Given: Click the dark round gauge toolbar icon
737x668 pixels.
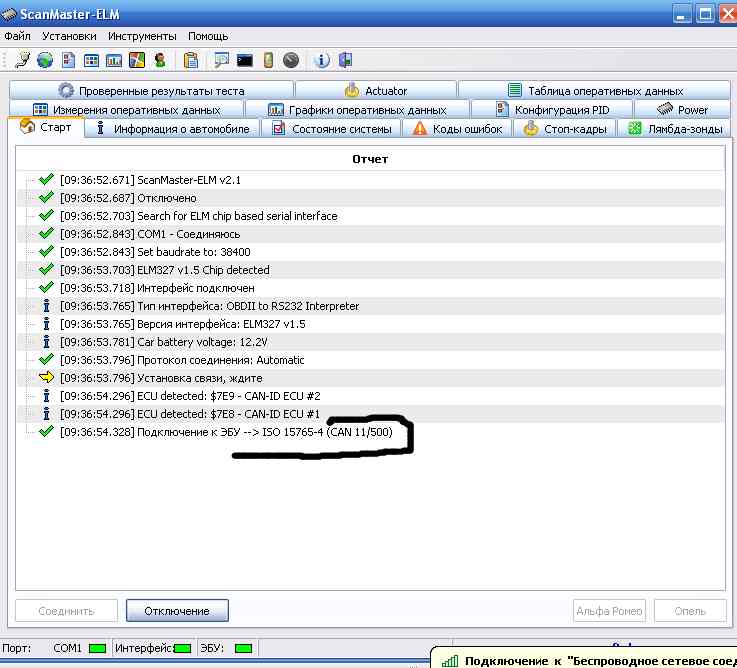Looking at the screenshot, I should (x=291, y=60).
